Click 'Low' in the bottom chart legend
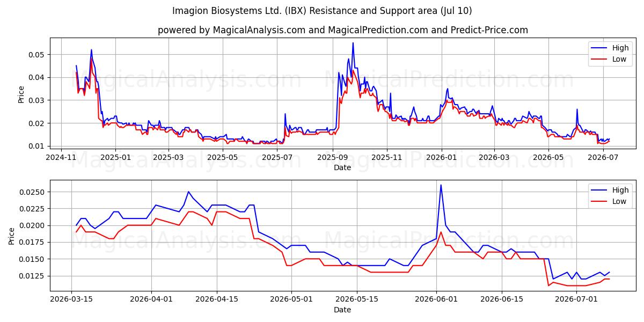This screenshot has width=644, height=322. [x=619, y=201]
